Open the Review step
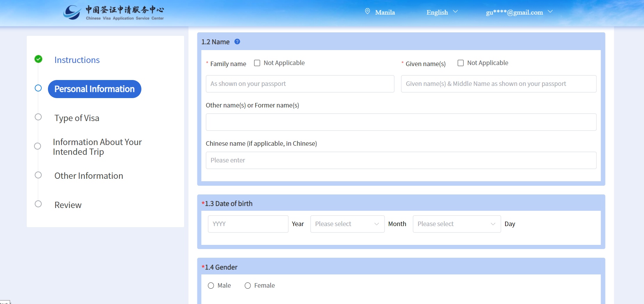Image resolution: width=644 pixels, height=304 pixels. point(68,205)
